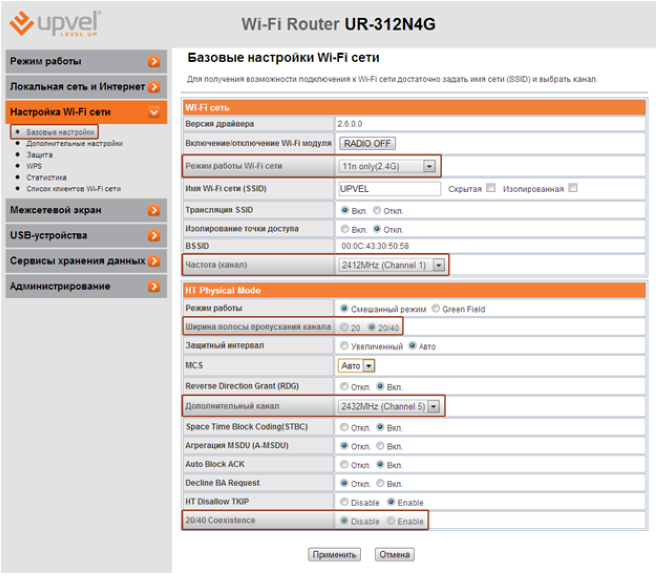Select Откл. for Изолирование точки доступа
This screenshot has height=576, width=659.
(377, 229)
